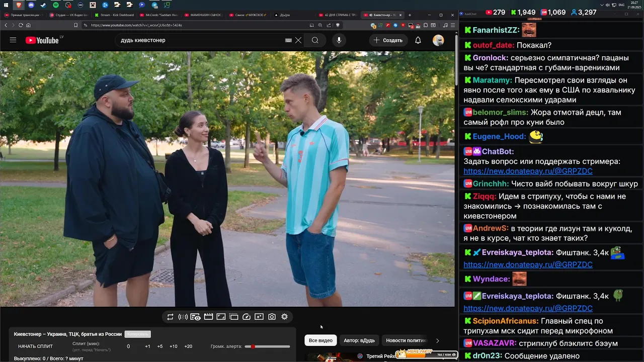
Task: Click username 'Gronlock' in chat
Action: [490, 58]
